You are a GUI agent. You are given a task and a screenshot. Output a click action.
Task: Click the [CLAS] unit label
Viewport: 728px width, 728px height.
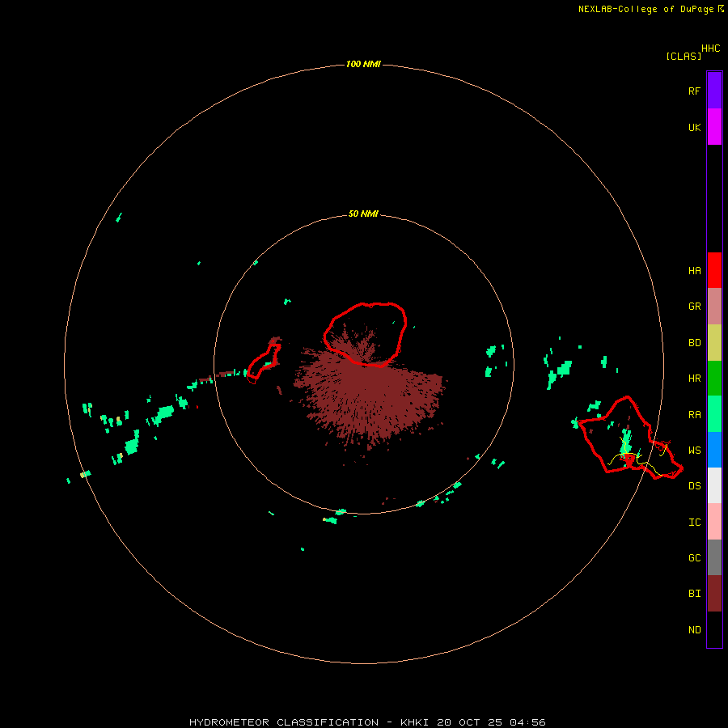684,56
